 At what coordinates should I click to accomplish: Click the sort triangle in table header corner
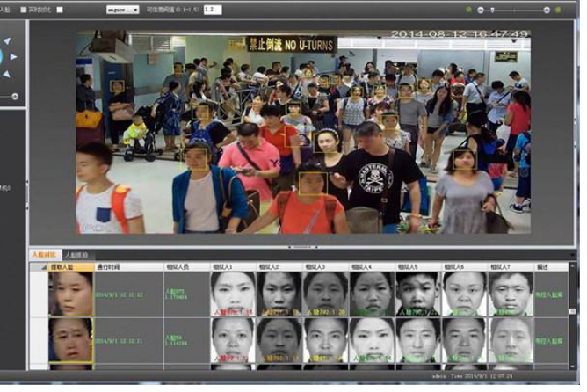[44, 267]
